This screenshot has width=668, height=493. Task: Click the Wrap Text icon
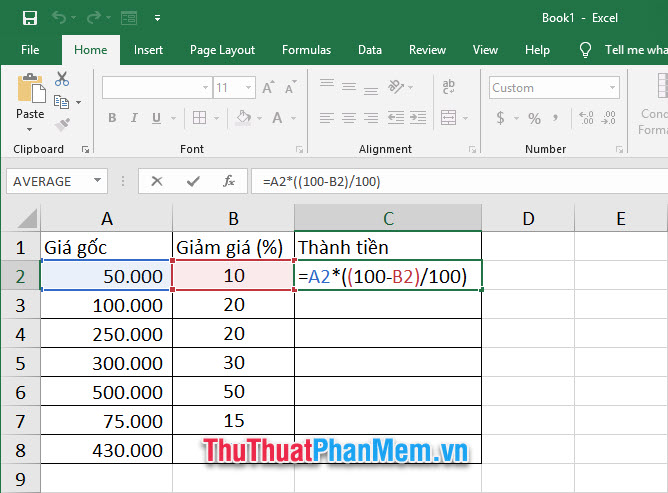tap(449, 87)
